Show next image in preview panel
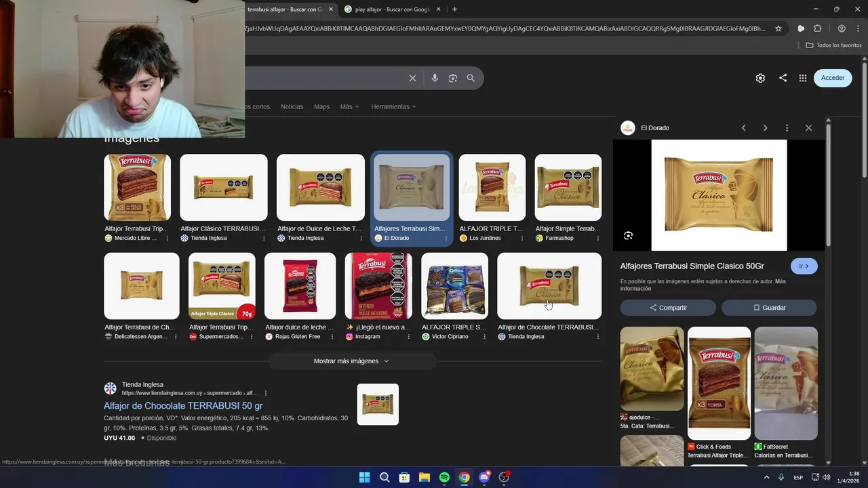 pos(765,128)
